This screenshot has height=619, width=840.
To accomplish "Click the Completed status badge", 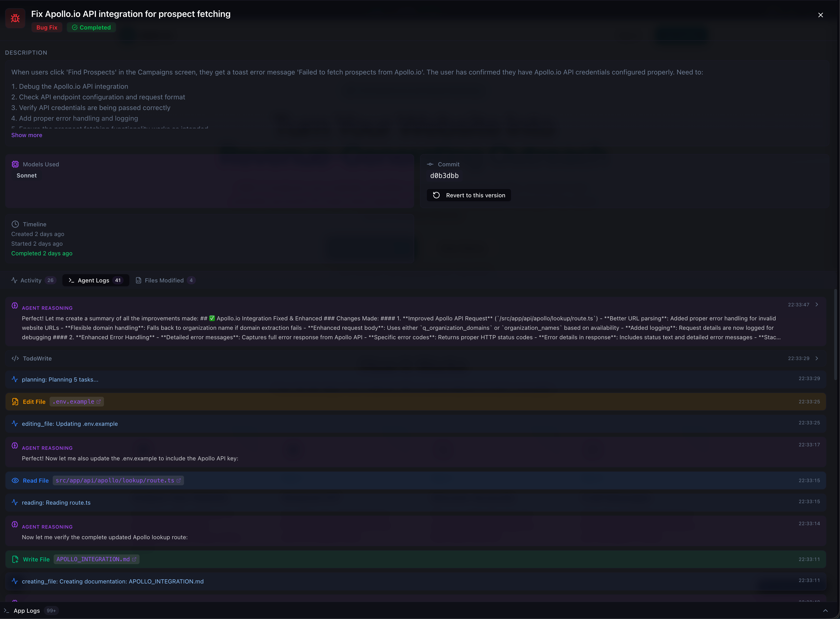I will [x=91, y=27].
